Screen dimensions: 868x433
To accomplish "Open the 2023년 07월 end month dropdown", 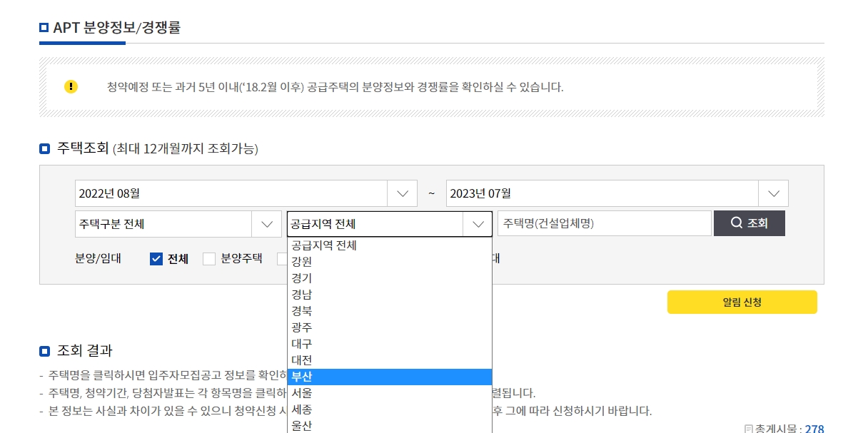I will 773,193.
